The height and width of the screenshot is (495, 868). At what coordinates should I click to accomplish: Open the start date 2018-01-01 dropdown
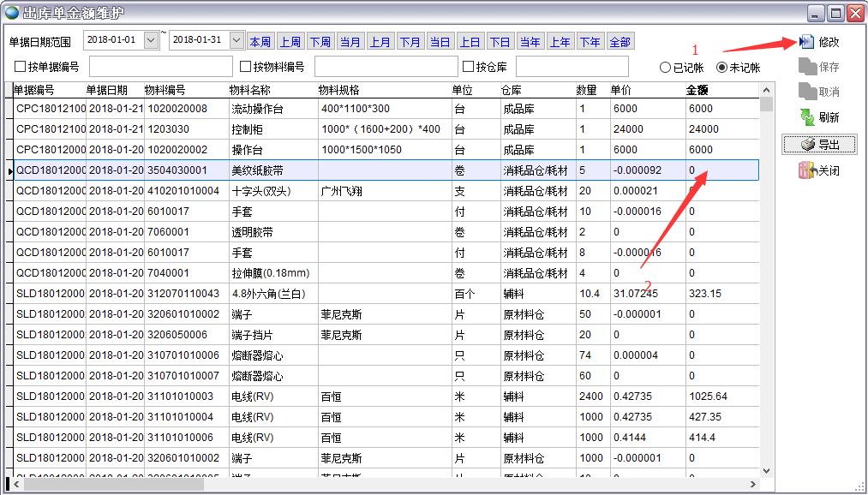coord(149,39)
